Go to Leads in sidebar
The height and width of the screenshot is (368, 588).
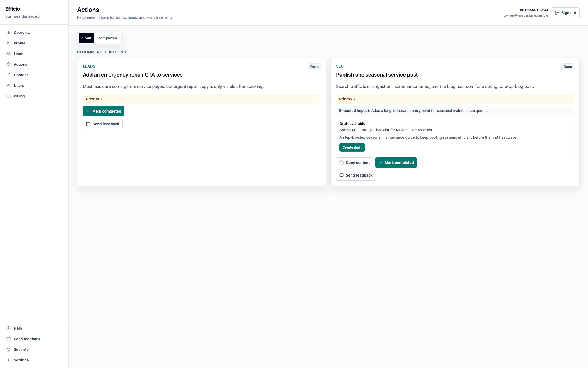click(x=19, y=54)
